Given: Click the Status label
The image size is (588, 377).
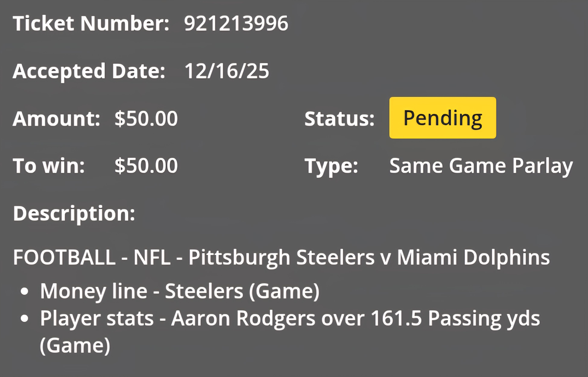Looking at the screenshot, I should [x=339, y=119].
